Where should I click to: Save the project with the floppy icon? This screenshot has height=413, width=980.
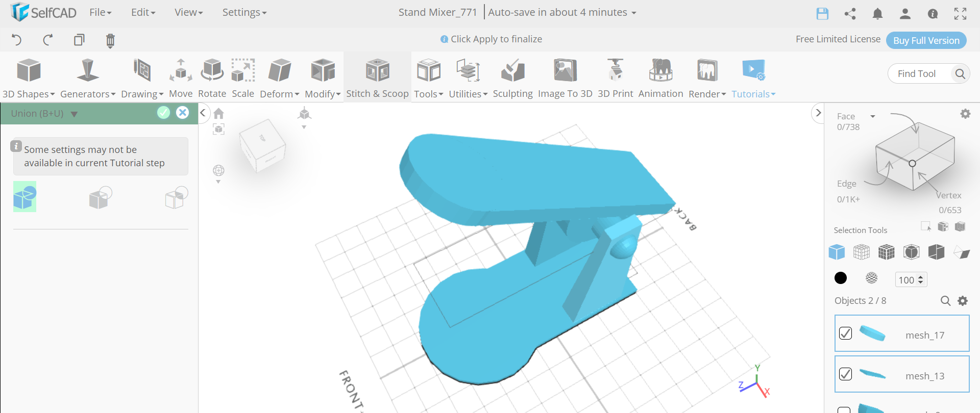coord(822,14)
